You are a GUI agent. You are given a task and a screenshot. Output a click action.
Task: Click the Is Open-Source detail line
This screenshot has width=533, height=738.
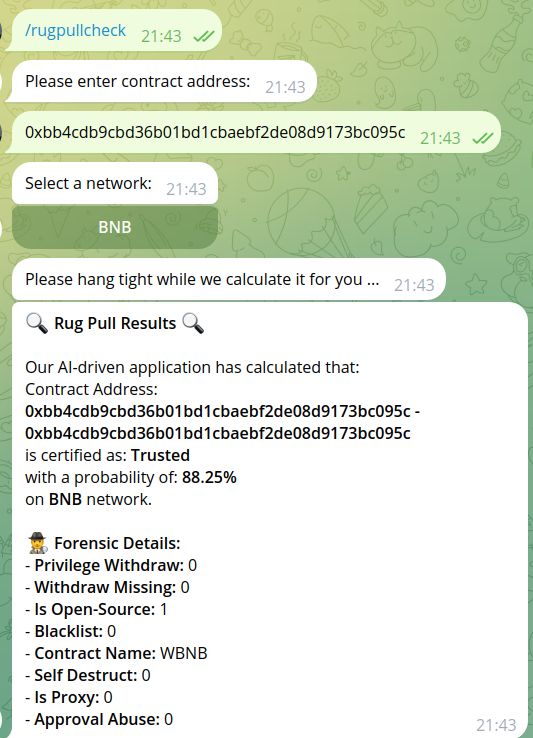pos(96,610)
